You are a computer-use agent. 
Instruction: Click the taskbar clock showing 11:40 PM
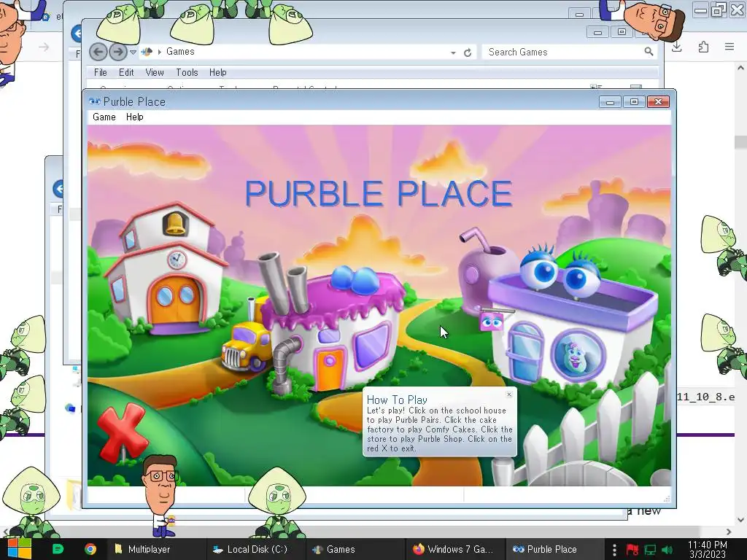[708, 549]
